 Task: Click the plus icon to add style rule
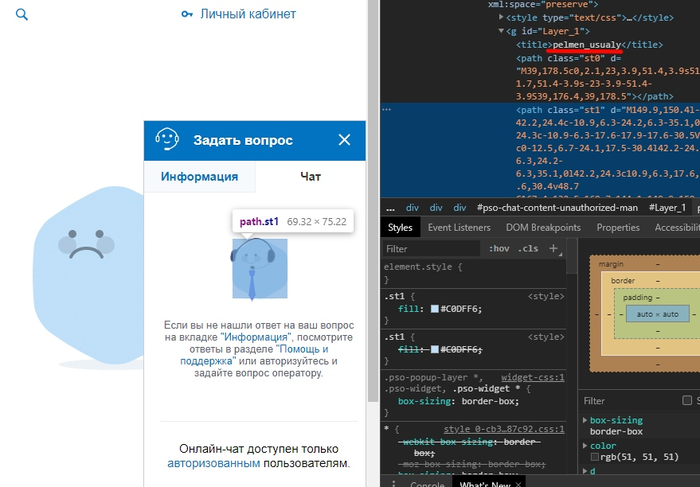(x=553, y=248)
